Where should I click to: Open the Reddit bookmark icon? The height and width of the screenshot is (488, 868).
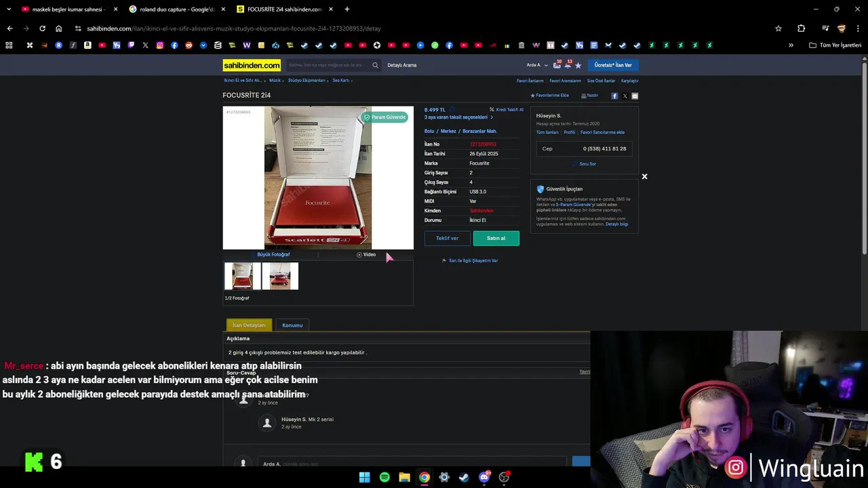click(189, 45)
